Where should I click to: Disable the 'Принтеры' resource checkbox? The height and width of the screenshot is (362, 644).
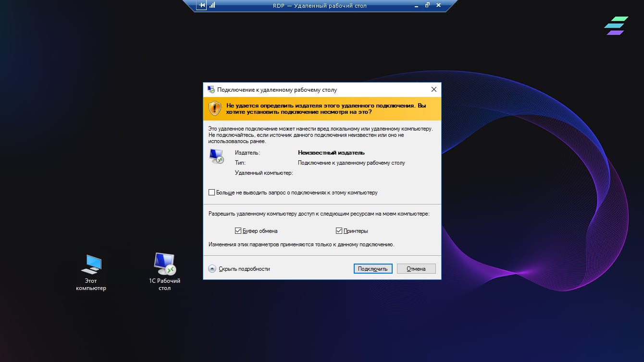click(339, 230)
